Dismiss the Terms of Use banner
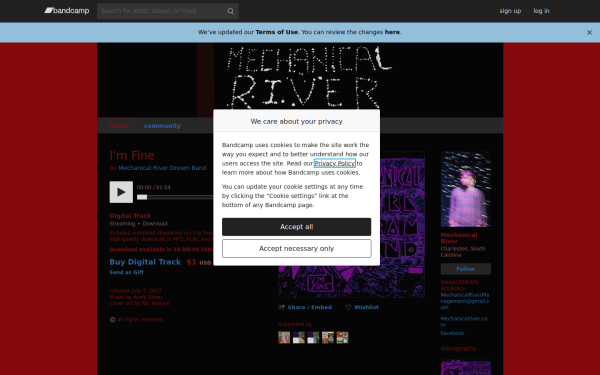Screen dimensions: 600x375 (589, 33)
